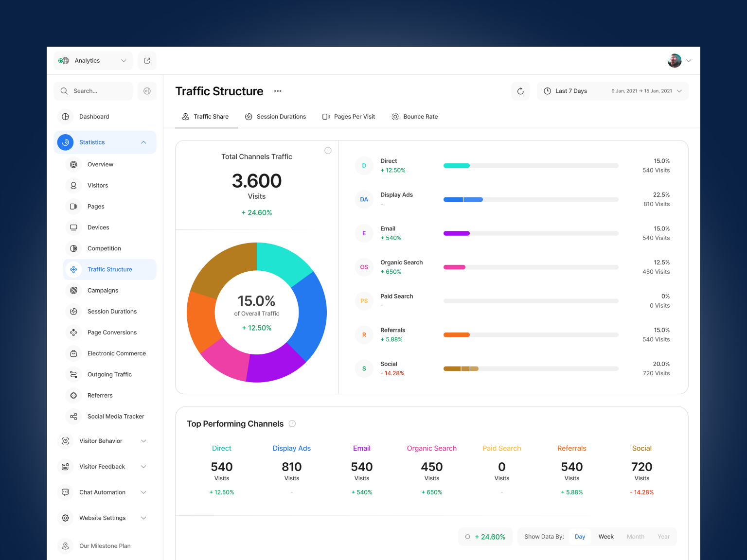Open Page Conversions in sidebar
Image resolution: width=747 pixels, height=560 pixels.
(112, 332)
